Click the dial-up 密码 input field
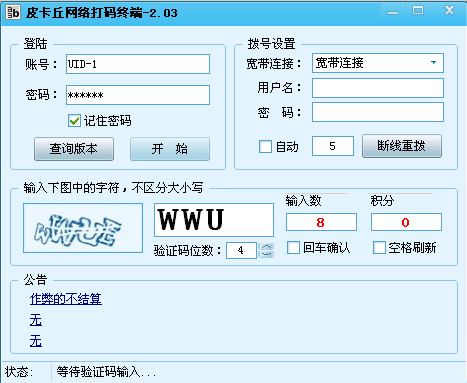Image resolution: width=467 pixels, height=383 pixels. click(x=378, y=112)
